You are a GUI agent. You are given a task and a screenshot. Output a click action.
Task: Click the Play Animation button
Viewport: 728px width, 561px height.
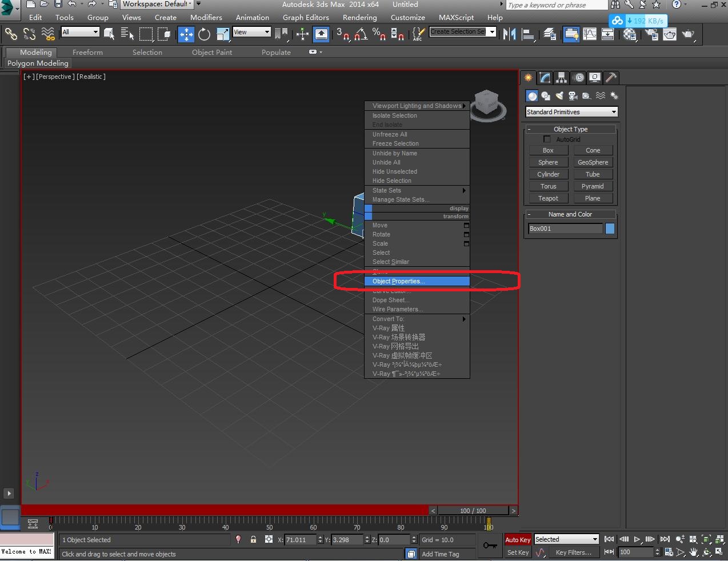coord(637,539)
